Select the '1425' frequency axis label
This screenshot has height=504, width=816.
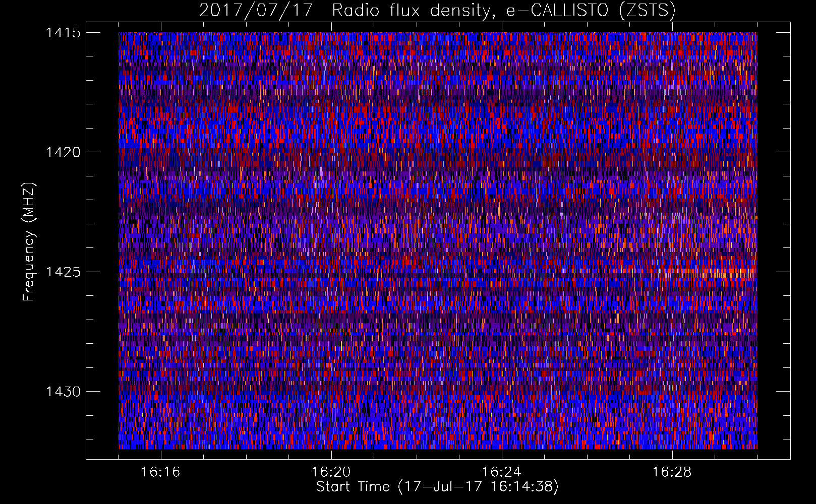pyautogui.click(x=63, y=272)
